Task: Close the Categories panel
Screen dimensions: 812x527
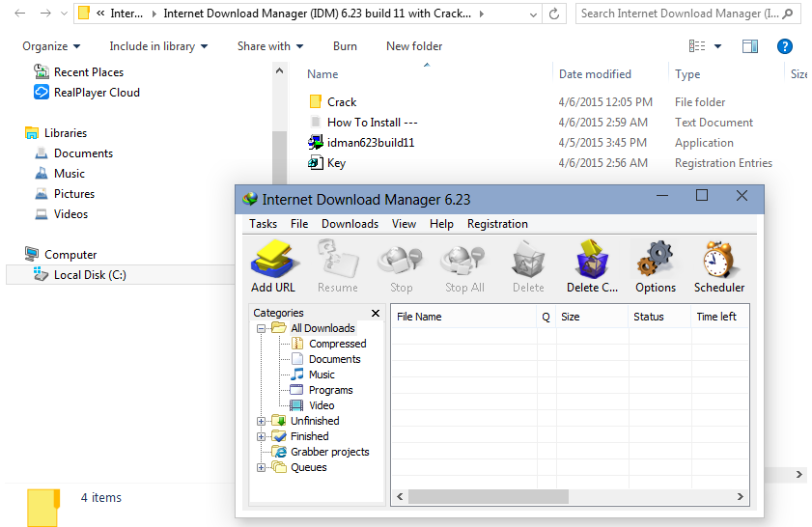Action: pos(376,313)
